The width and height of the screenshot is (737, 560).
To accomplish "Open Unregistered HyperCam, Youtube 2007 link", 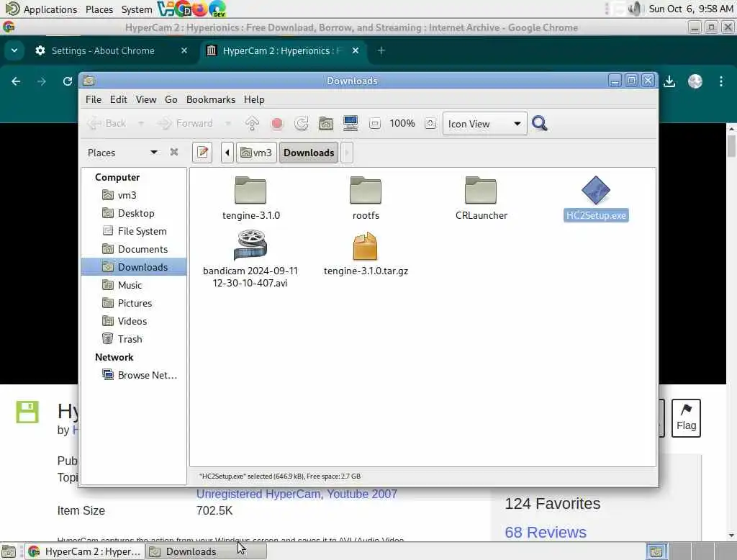I will [x=297, y=494].
